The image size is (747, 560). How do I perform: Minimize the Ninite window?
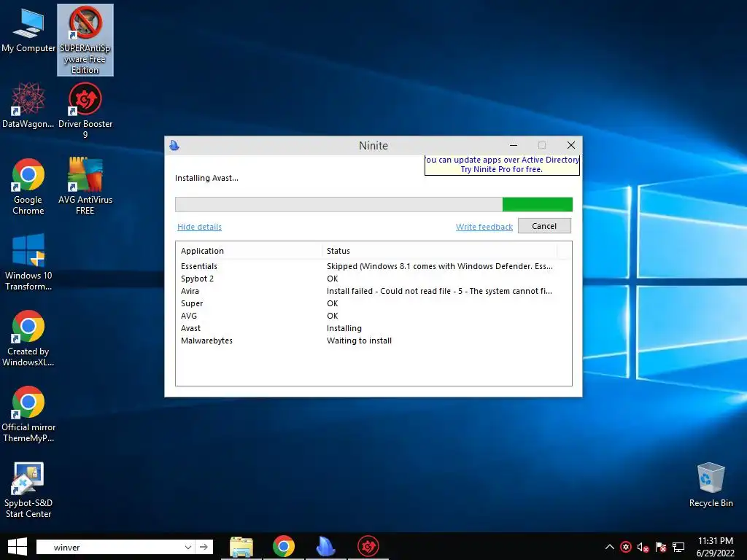pos(514,145)
